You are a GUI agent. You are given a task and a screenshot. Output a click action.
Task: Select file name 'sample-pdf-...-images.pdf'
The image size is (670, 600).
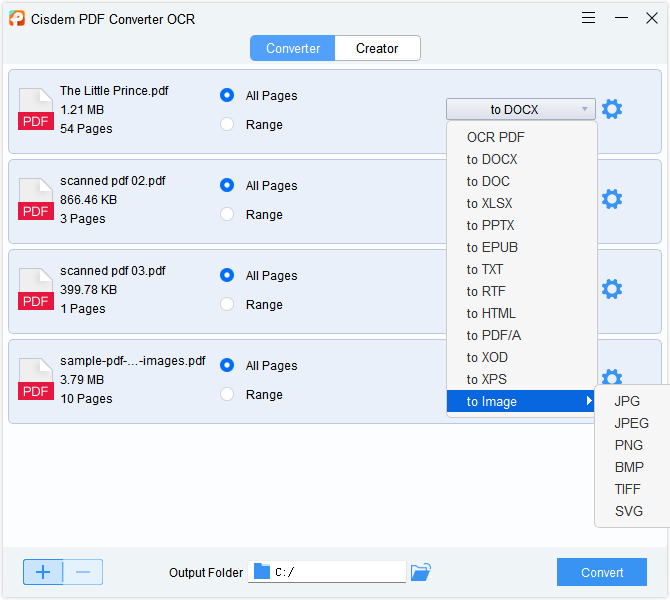click(133, 361)
